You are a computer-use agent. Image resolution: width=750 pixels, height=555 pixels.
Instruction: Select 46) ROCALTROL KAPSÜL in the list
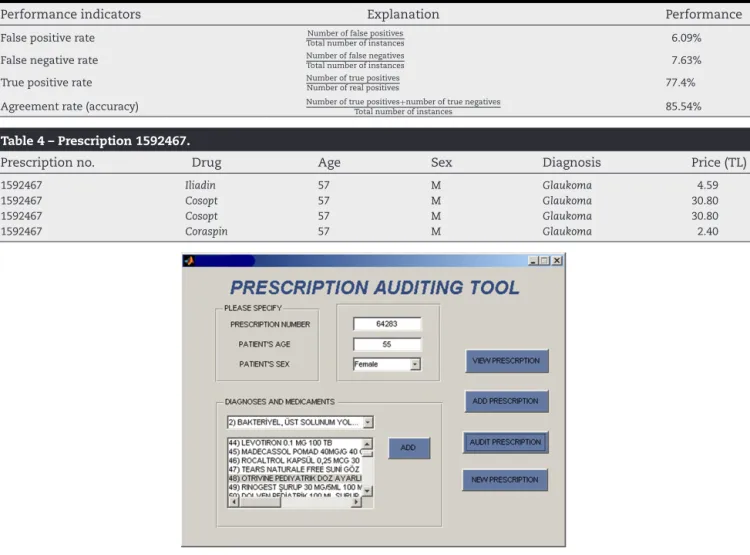[295, 460]
